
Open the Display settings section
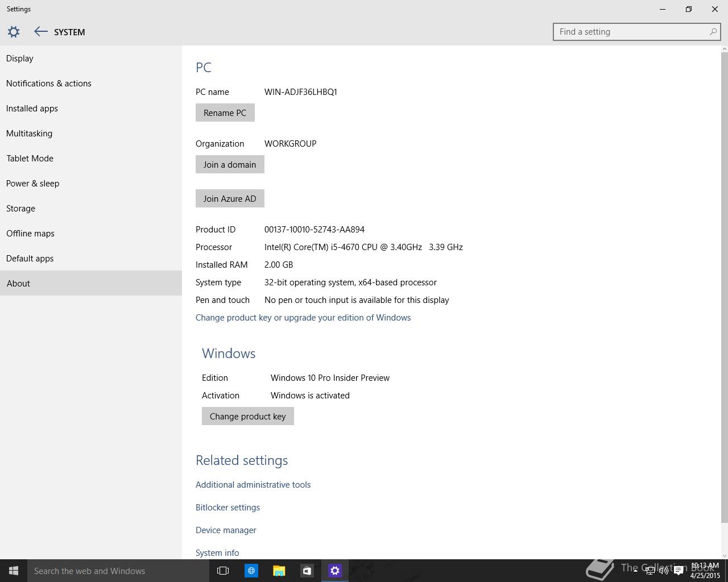coord(91,59)
